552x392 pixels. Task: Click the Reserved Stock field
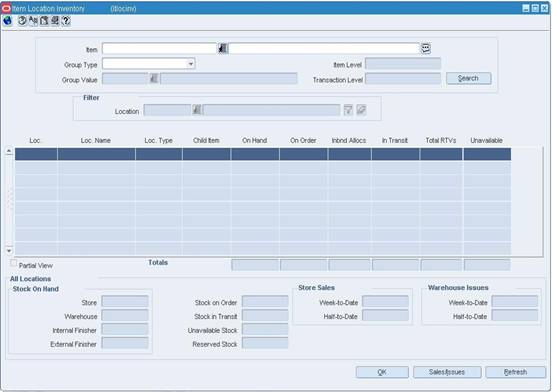point(265,343)
